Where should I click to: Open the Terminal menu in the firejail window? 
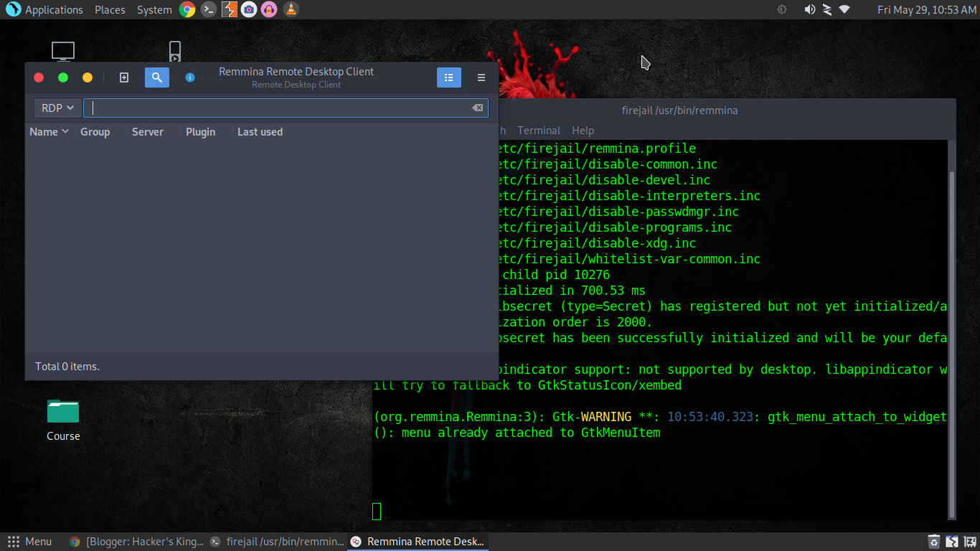coord(539,130)
